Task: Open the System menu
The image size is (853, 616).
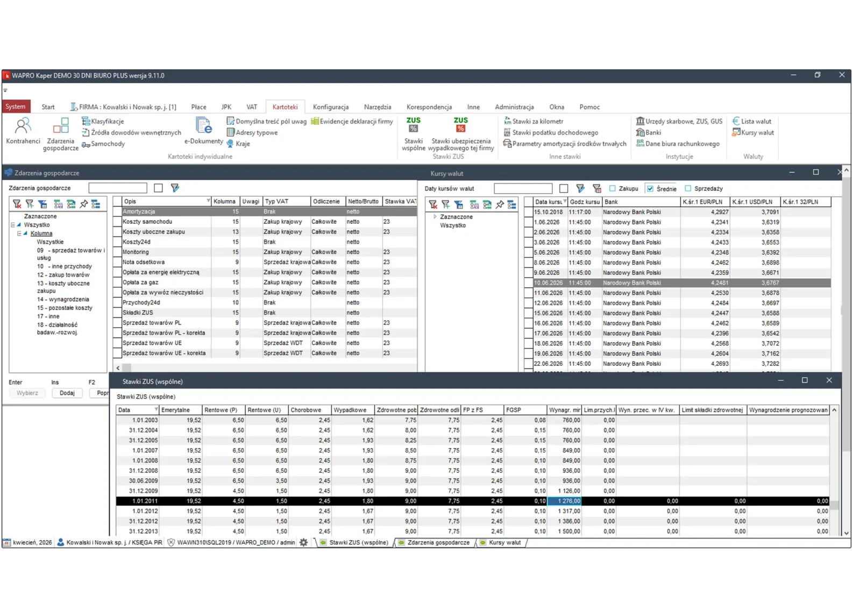Action: point(16,107)
